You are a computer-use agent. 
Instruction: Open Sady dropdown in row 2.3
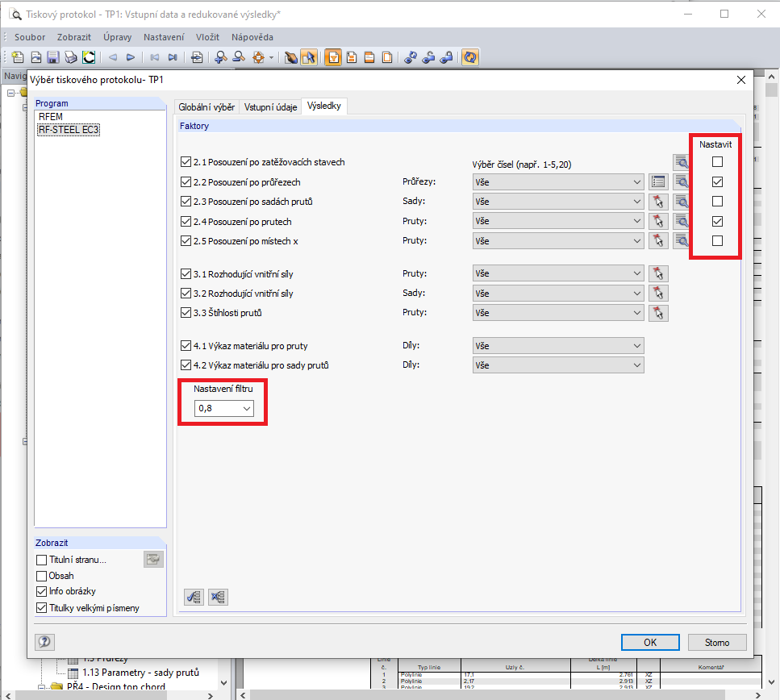[558, 202]
